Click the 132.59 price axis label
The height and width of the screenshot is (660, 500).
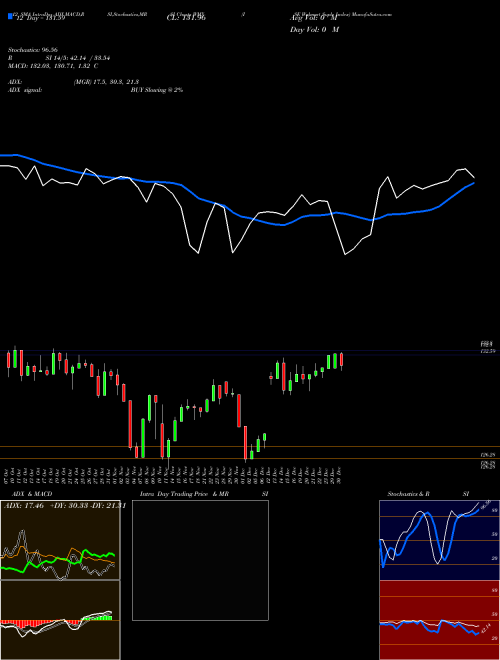tap(488, 351)
